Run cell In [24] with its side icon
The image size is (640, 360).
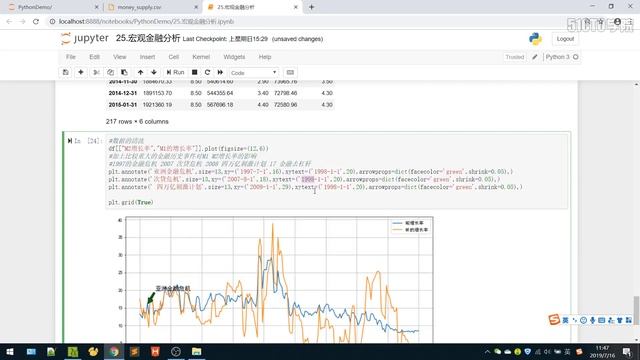70,141
